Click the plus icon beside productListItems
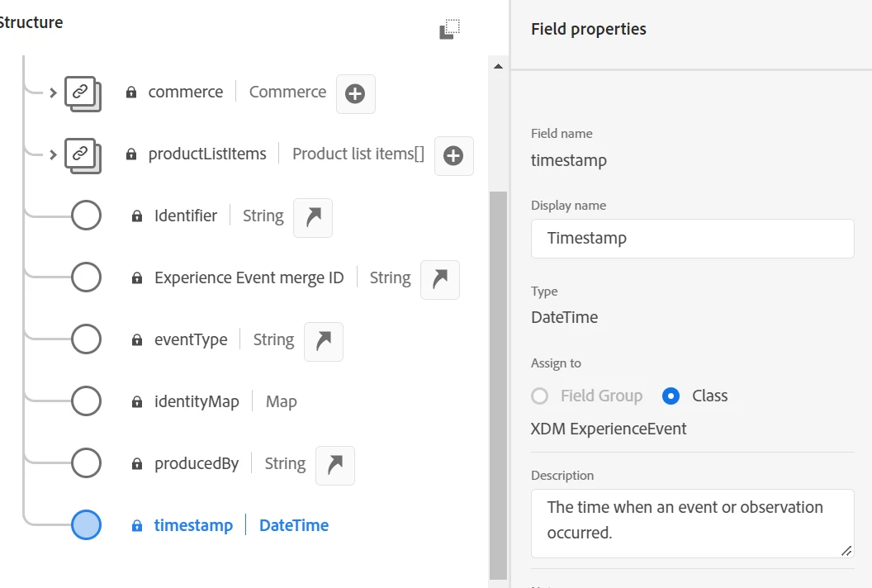 pyautogui.click(x=453, y=156)
